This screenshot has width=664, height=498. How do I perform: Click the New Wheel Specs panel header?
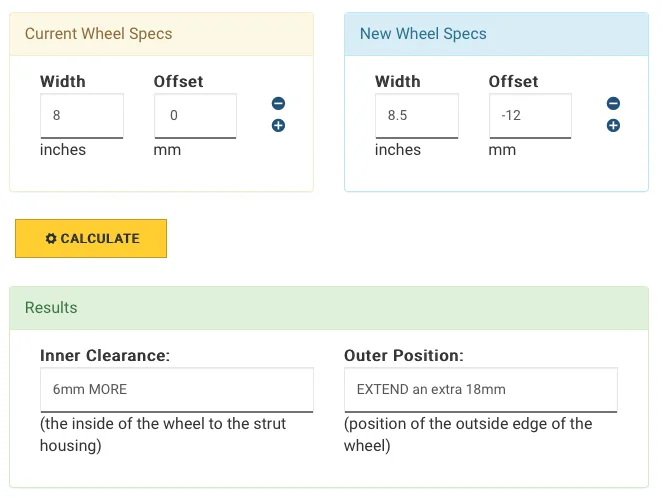point(496,34)
